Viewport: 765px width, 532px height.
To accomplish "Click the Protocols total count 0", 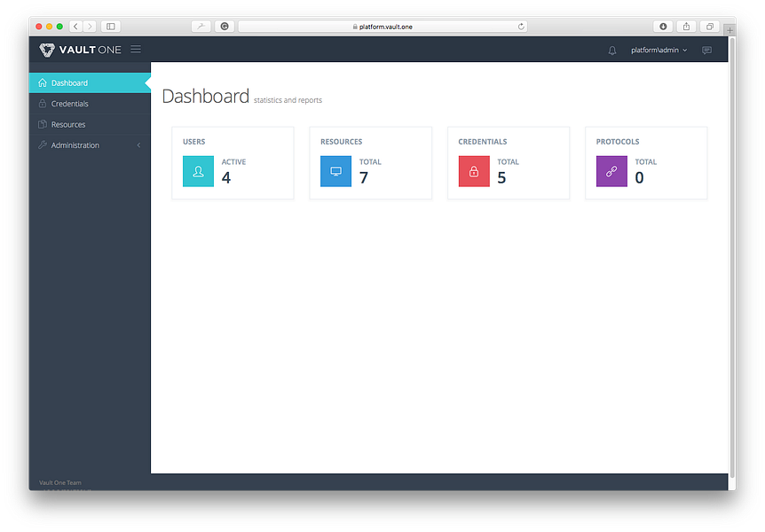I will [x=639, y=177].
